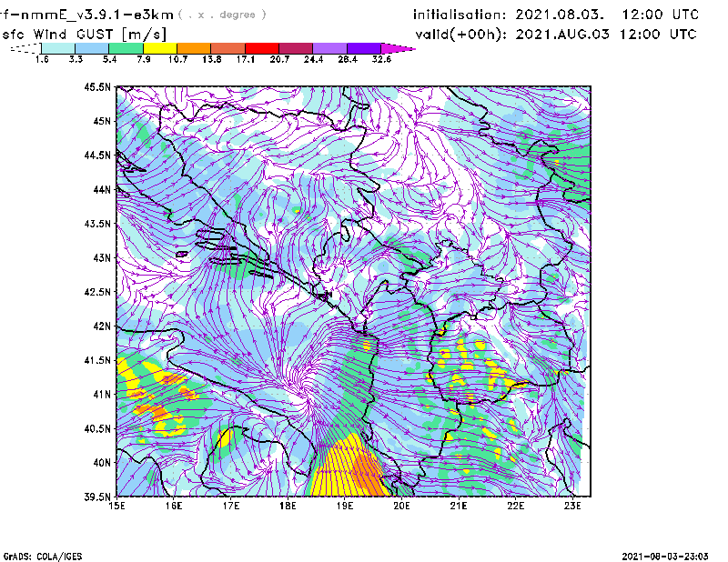
Task: Select the green 5.4–7.9 legend swatch
Action: point(126,48)
